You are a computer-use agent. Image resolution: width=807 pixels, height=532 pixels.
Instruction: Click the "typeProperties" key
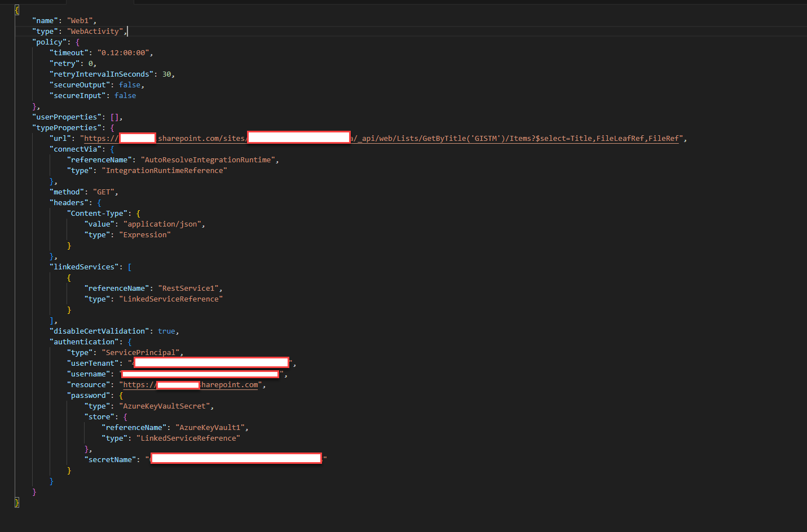[67, 128]
